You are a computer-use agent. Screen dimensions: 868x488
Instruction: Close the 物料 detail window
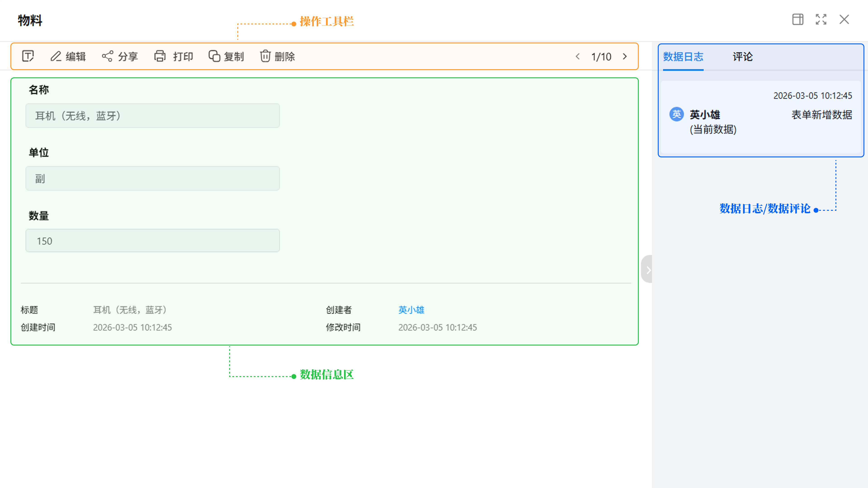844,19
